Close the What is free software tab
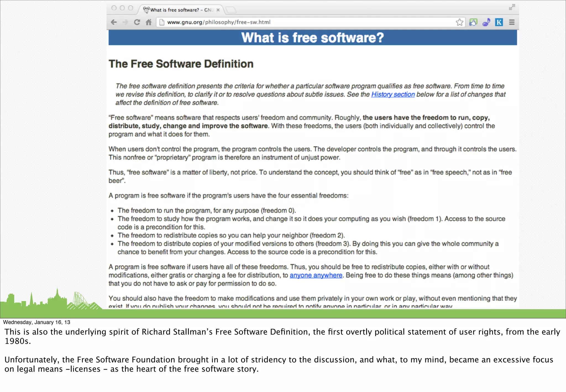This screenshot has height=392, width=566. (218, 10)
